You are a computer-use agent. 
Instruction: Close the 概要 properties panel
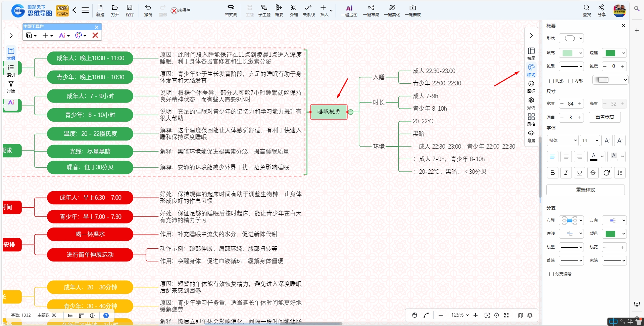(x=623, y=26)
